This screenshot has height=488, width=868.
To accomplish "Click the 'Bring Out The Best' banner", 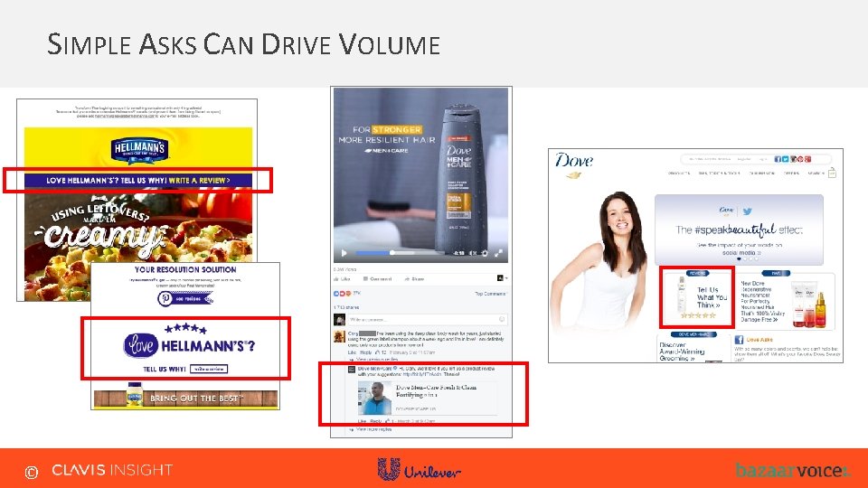I will tap(185, 398).
